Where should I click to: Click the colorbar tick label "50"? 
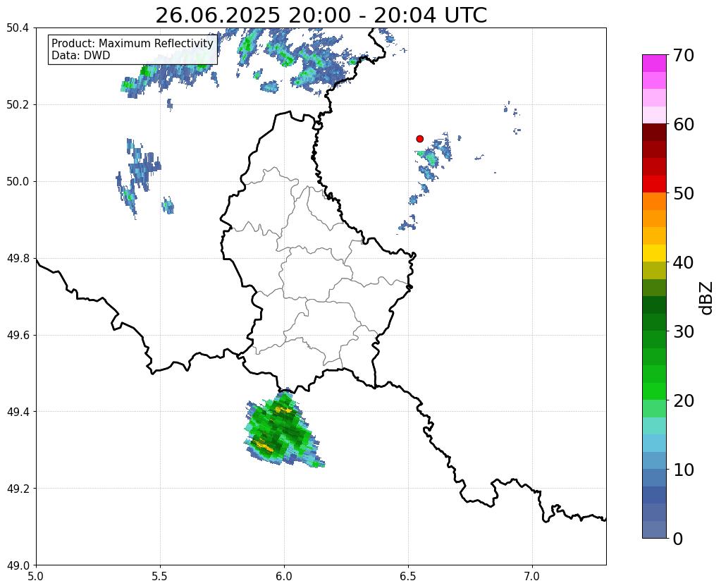pos(683,193)
